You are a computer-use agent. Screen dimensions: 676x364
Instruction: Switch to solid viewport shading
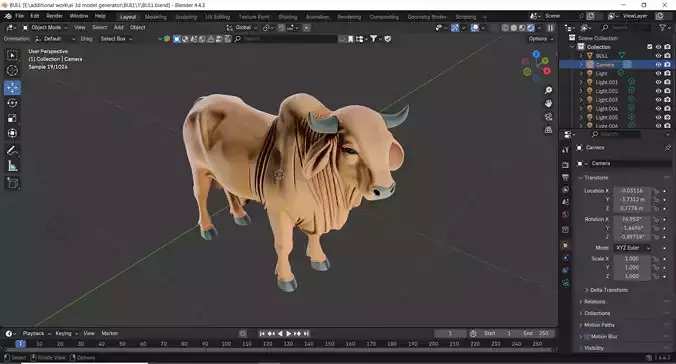tap(513, 28)
